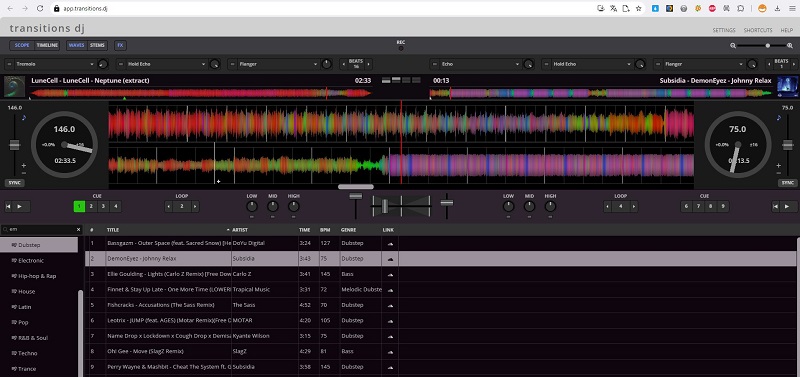This screenshot has height=377, width=800.
Task: Click the right deck key lock note icon
Action: click(x=778, y=118)
